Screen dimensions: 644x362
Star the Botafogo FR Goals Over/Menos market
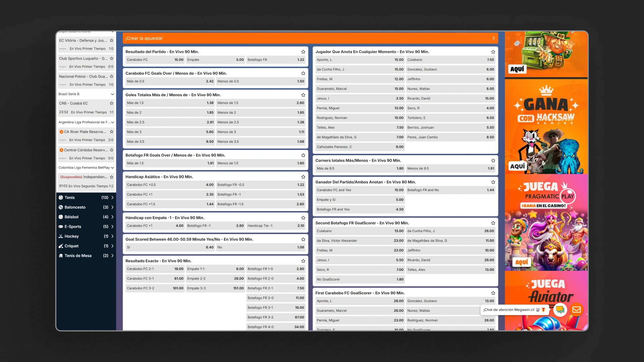303,156
